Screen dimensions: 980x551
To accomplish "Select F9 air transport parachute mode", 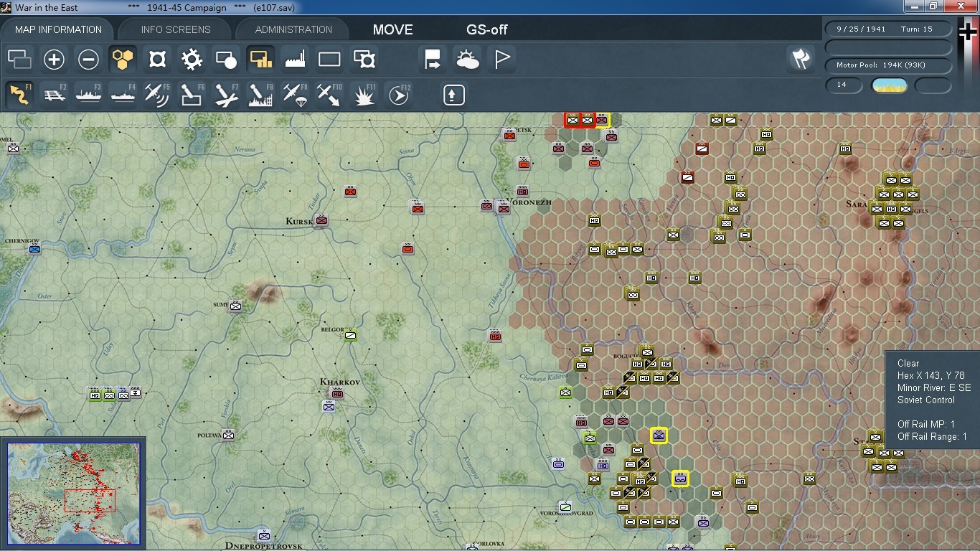I will (x=295, y=95).
